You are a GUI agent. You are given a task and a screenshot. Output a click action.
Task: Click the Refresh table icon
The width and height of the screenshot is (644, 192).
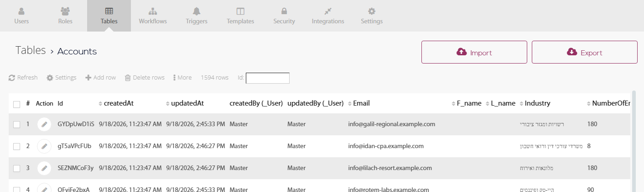tap(12, 78)
